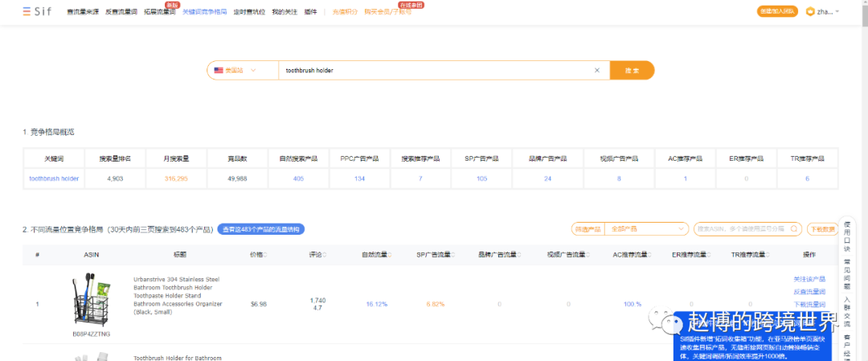Click the Urbanstrive 304 Stainless Steel product title
The width and height of the screenshot is (868, 361).
click(178, 296)
